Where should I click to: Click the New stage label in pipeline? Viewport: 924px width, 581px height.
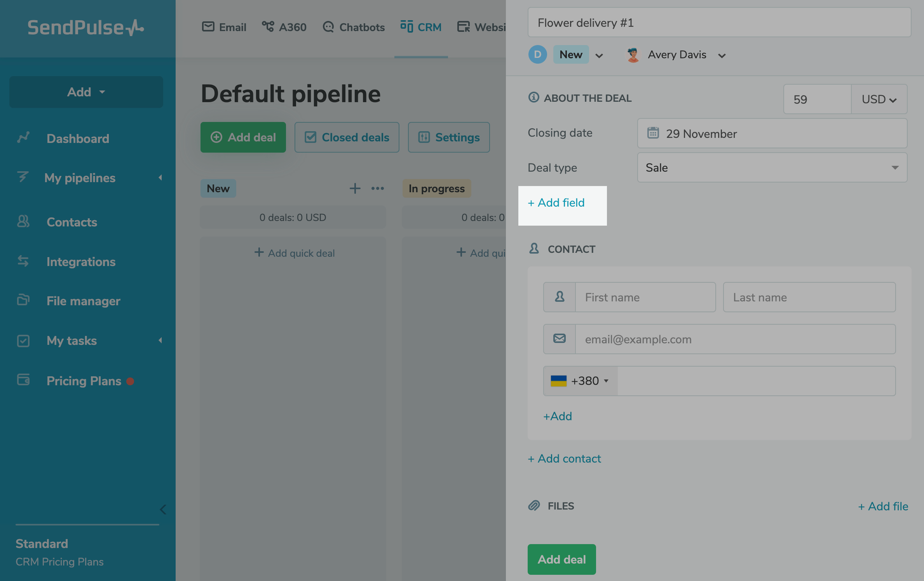tap(218, 189)
